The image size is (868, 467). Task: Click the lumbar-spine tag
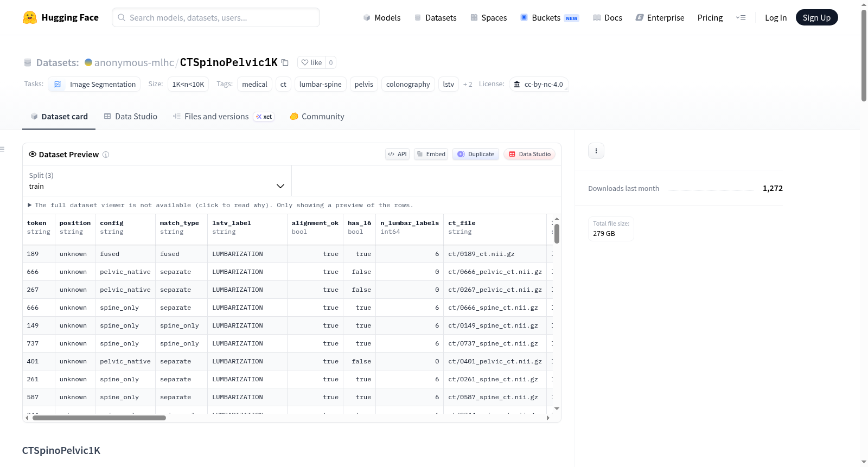[321, 84]
